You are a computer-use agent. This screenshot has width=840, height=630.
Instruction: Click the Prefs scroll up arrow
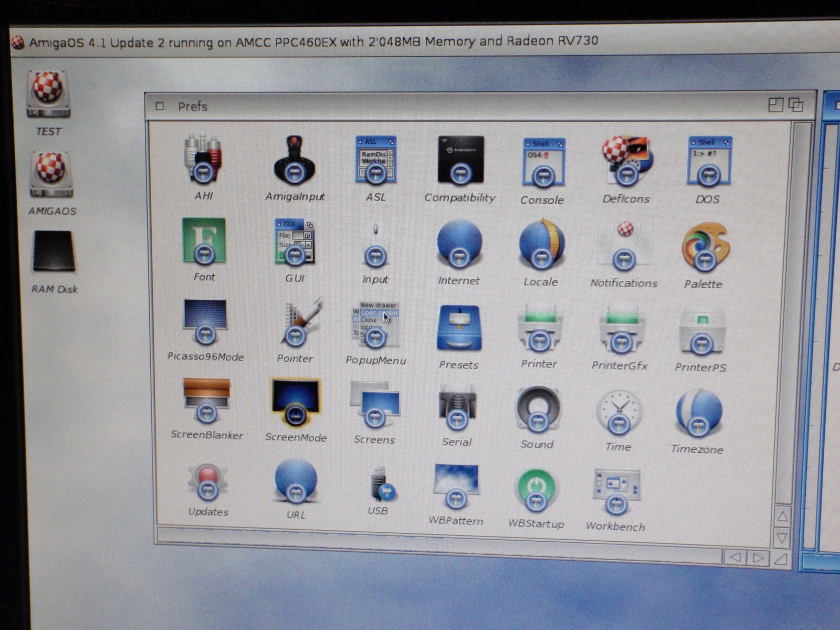click(782, 517)
